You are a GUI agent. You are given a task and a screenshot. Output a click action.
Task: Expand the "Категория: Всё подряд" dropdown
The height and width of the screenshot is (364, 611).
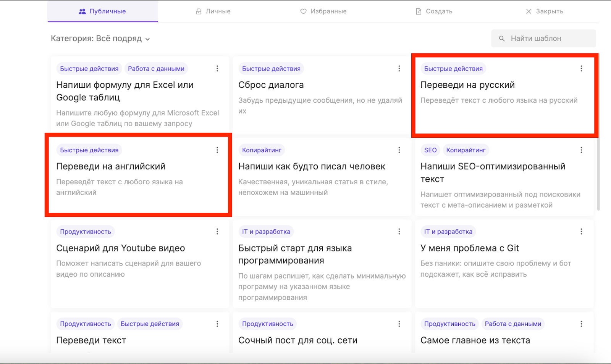[100, 39]
